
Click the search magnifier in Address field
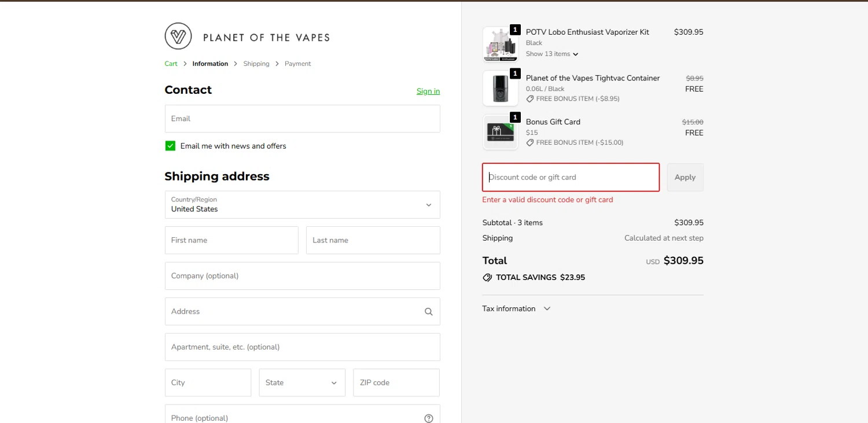[429, 311]
